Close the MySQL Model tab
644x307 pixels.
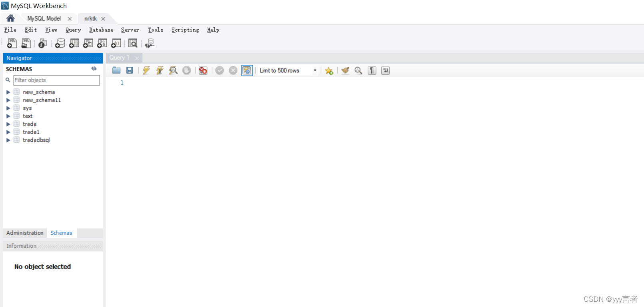coord(70,19)
